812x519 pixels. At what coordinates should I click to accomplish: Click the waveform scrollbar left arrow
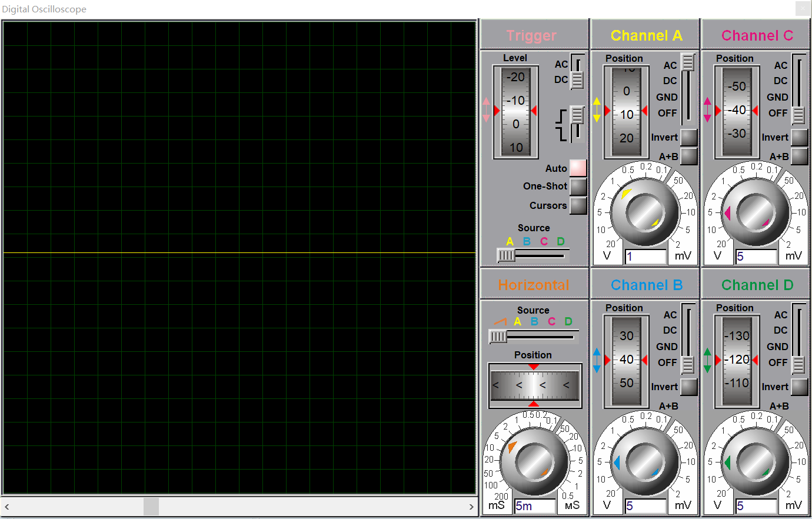pyautogui.click(x=7, y=507)
